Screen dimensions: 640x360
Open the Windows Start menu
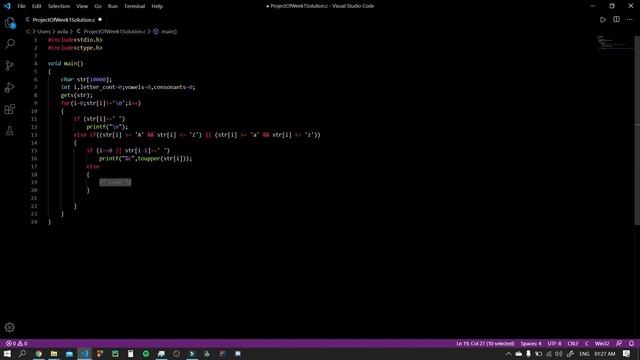[7, 354]
